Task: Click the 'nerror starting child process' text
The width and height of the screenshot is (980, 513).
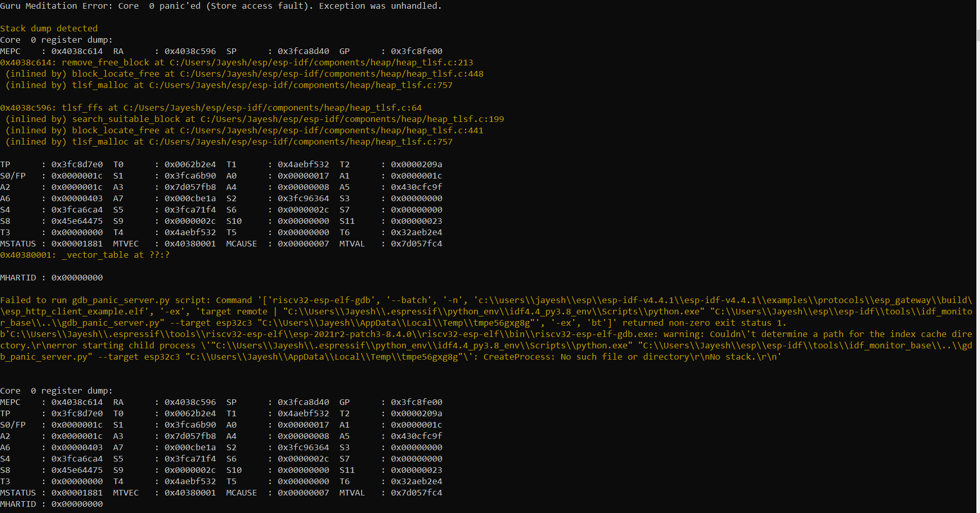Action: [x=121, y=346]
